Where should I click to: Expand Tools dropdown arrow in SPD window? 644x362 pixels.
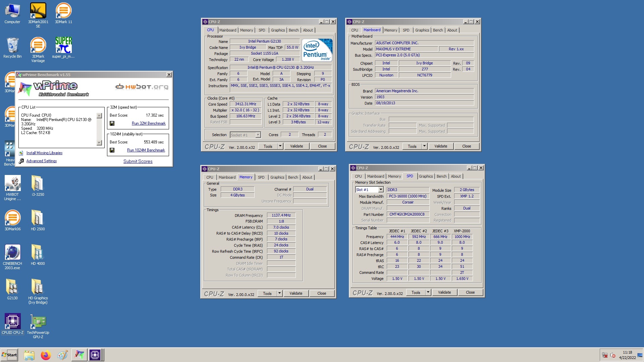pos(428,292)
